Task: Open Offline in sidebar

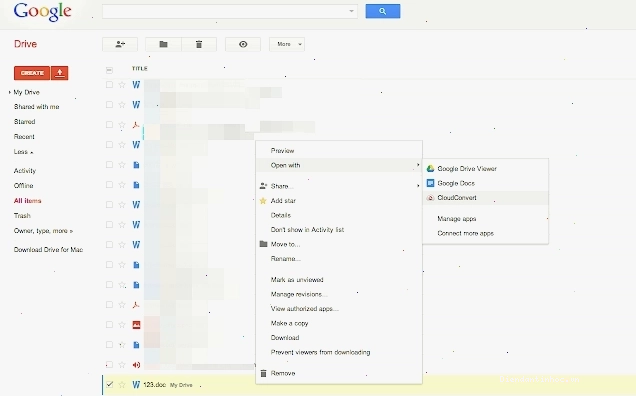Action: tap(24, 186)
